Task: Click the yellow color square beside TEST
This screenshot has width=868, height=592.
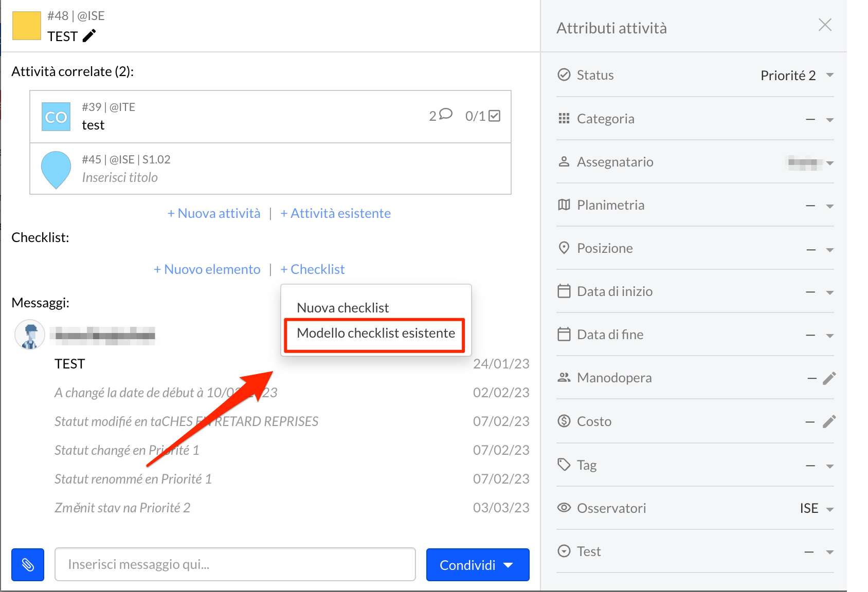Action: pos(26,26)
